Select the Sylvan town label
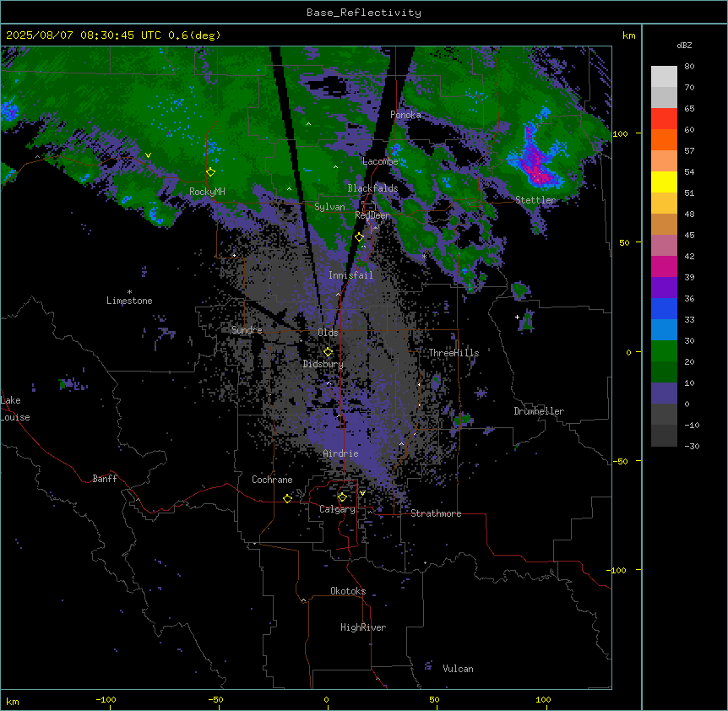Viewport: 728px width, 711px height. [329, 207]
